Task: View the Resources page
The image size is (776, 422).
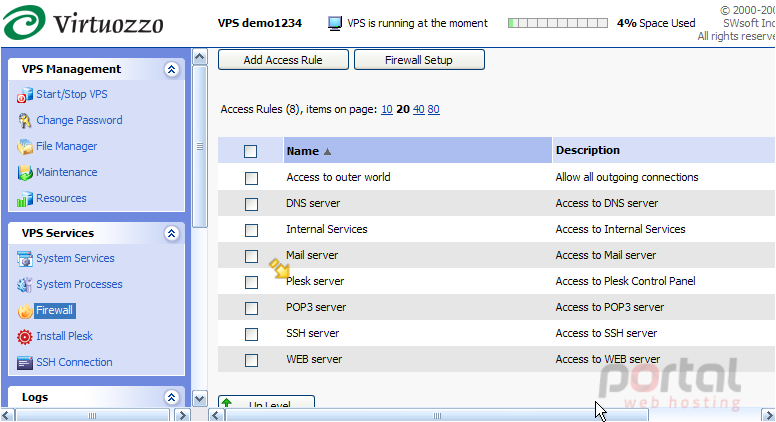Action: point(61,198)
